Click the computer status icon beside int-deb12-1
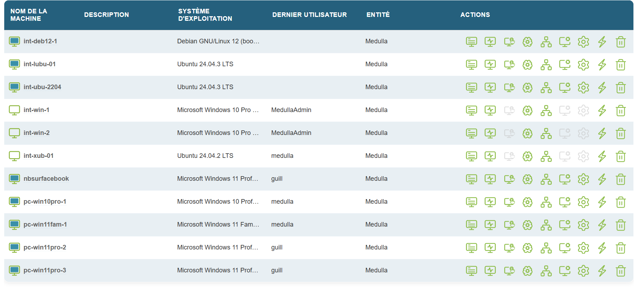The image size is (644, 290). pyautogui.click(x=14, y=42)
